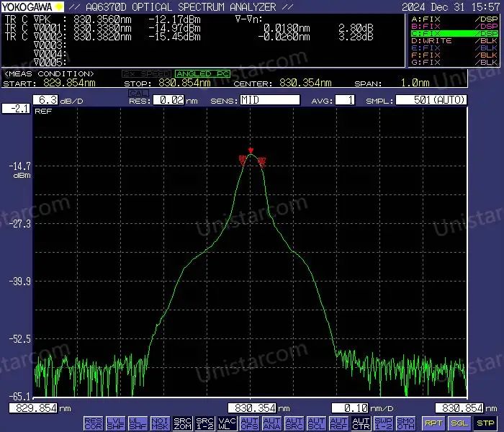The image size is (504, 432).
Task: Open the RES 0.02 nm resolution field
Action: pos(168,100)
